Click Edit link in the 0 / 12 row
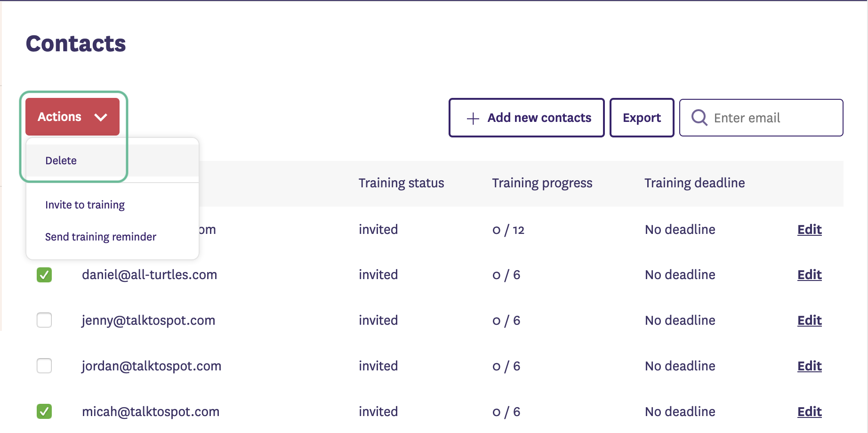Viewport: 868px width, 433px height. point(809,230)
